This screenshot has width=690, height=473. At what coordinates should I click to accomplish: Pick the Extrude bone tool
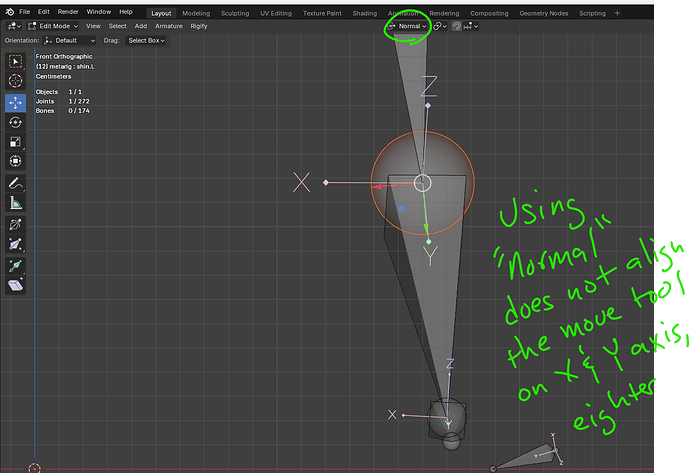pos(15,265)
